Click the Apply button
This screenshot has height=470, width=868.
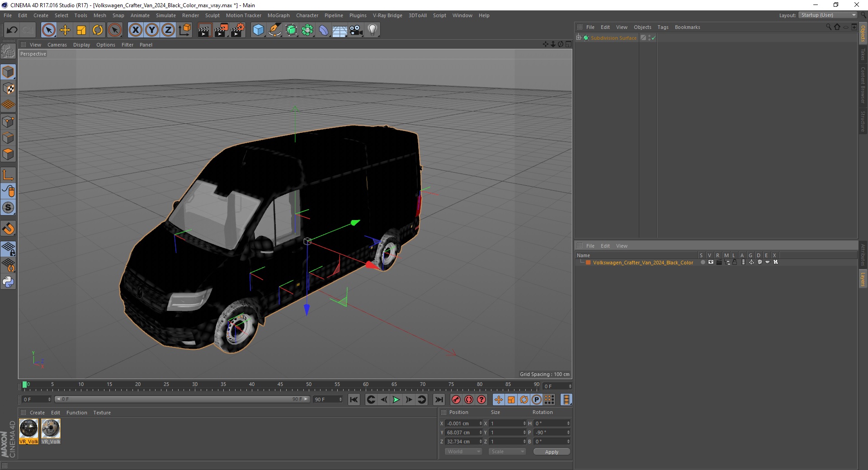pyautogui.click(x=552, y=451)
